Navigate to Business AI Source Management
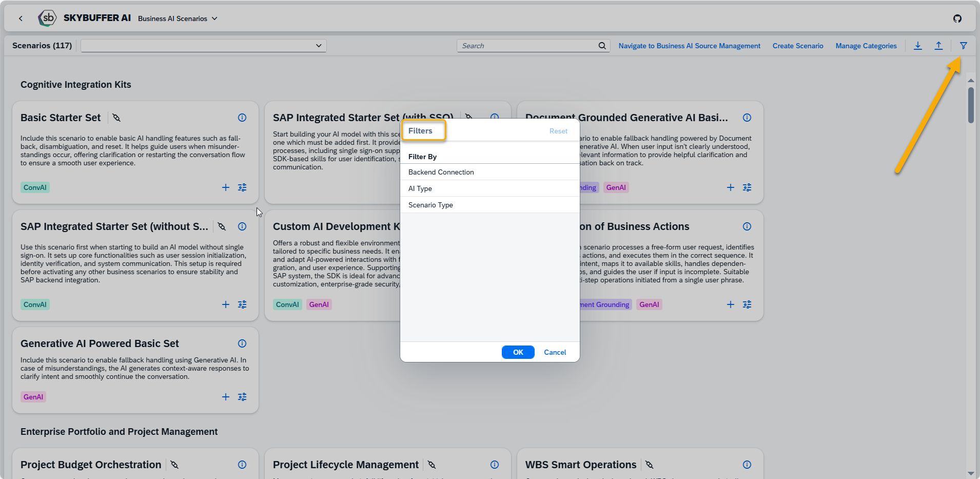 [690, 46]
